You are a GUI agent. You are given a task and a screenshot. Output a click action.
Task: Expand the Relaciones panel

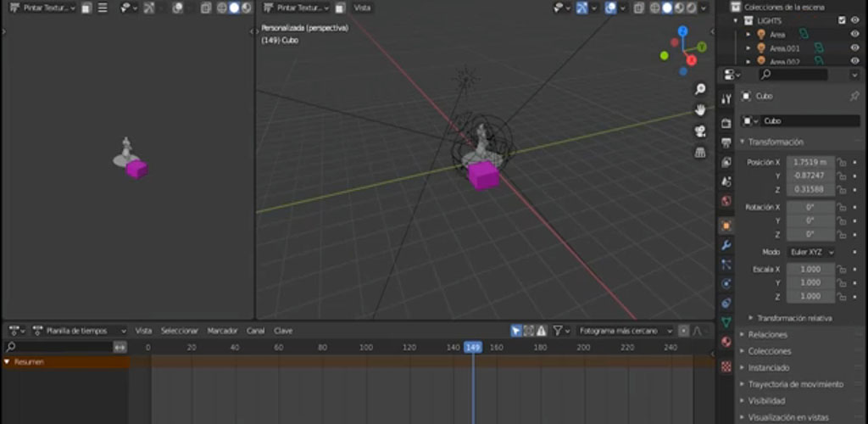pyautogui.click(x=768, y=335)
